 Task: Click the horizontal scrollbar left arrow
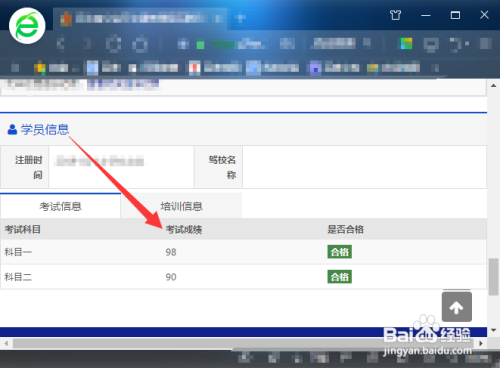(x=6, y=343)
